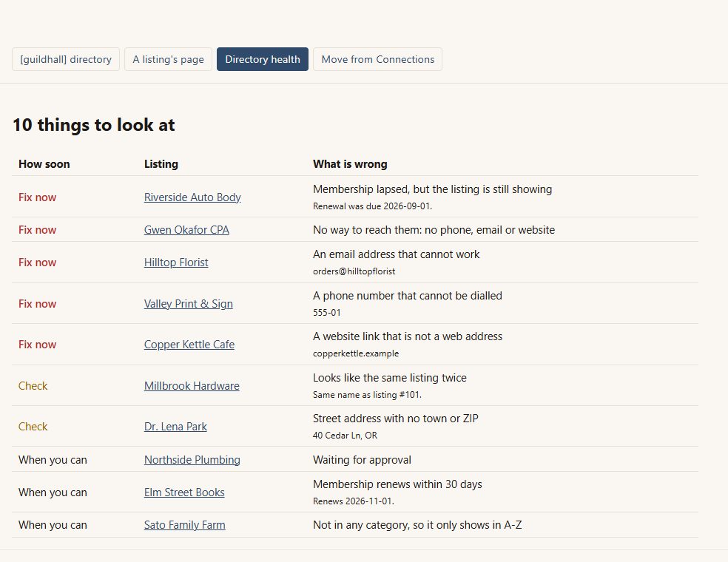Open Elm Street Books listing

point(184,492)
